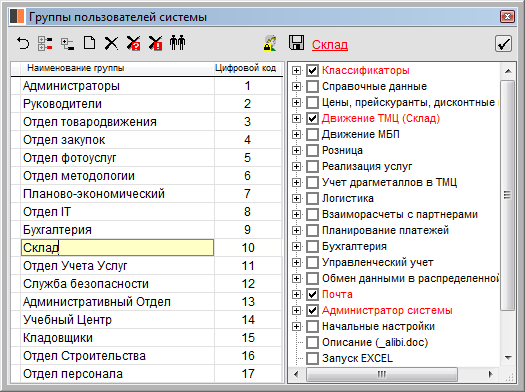Viewport: 525px width, 392px height.
Task: Click the vertical scrollbar up arrow
Action: (508, 71)
